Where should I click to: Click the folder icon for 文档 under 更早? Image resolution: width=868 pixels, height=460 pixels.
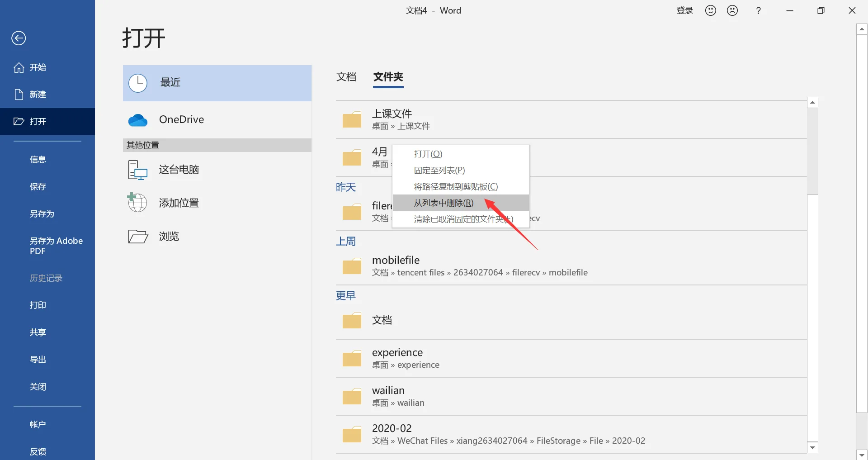pos(352,320)
